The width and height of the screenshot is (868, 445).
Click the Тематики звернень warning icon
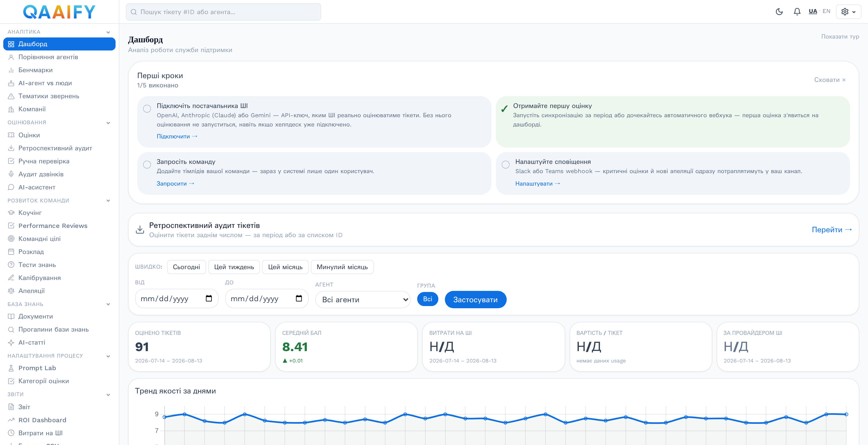[x=11, y=96]
